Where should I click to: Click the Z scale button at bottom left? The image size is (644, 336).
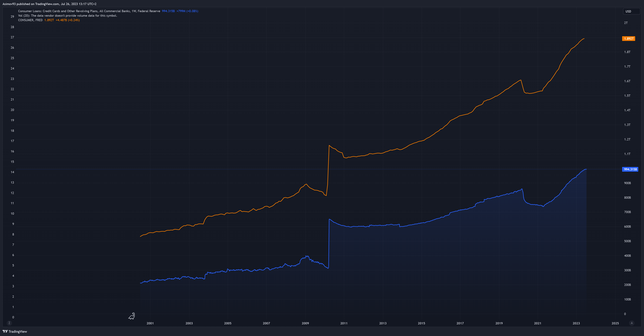[x=9, y=323]
